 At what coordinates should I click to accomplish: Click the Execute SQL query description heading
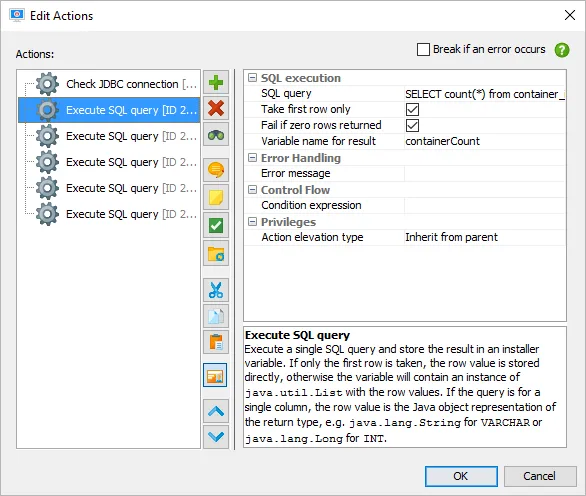tap(297, 335)
